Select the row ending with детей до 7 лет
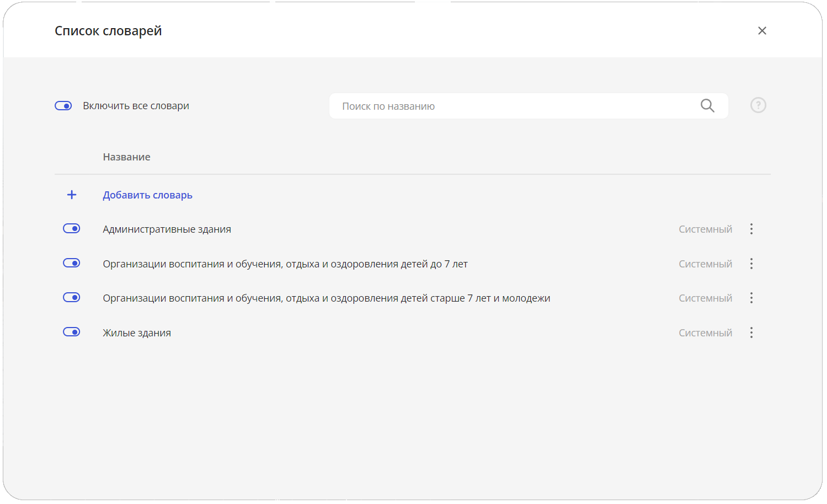This screenshot has height=504, width=827. tap(285, 264)
